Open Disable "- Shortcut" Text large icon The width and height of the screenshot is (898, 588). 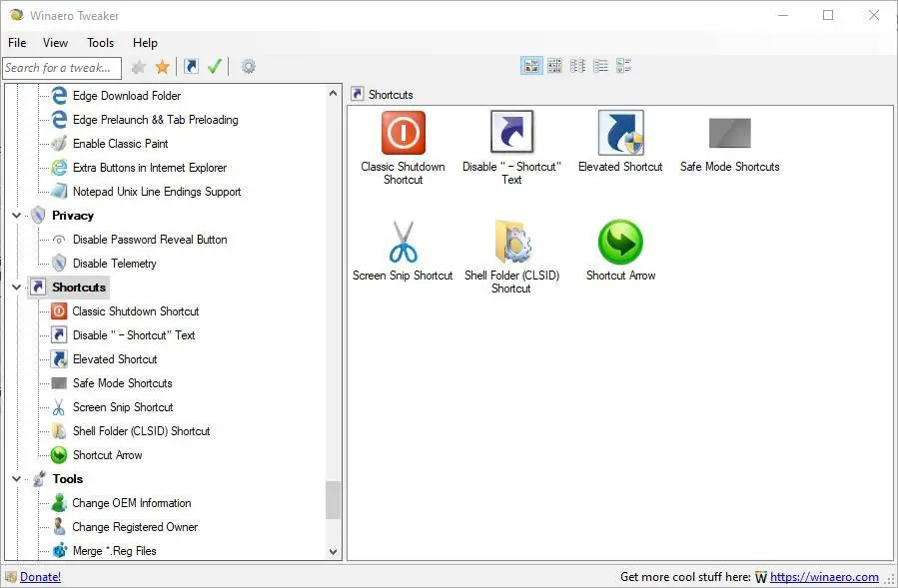[512, 132]
